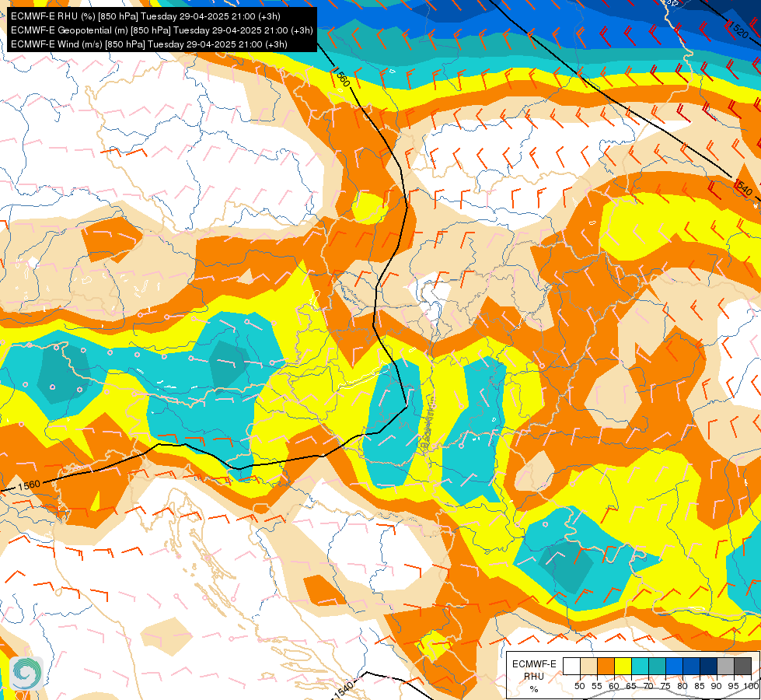Click the ECMWF-E Wind (m/s) title line
This screenshot has width=761, height=700.
[x=149, y=44]
